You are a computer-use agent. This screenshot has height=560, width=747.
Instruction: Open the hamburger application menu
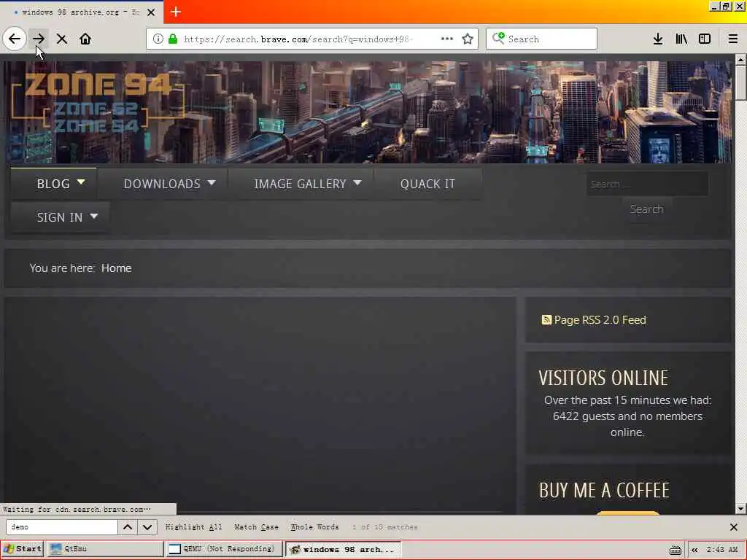[x=733, y=39]
